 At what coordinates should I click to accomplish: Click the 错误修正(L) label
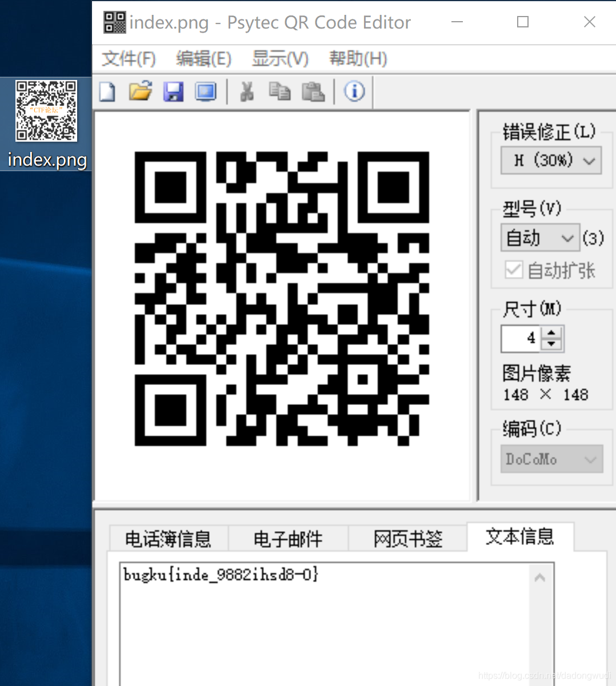click(x=549, y=132)
